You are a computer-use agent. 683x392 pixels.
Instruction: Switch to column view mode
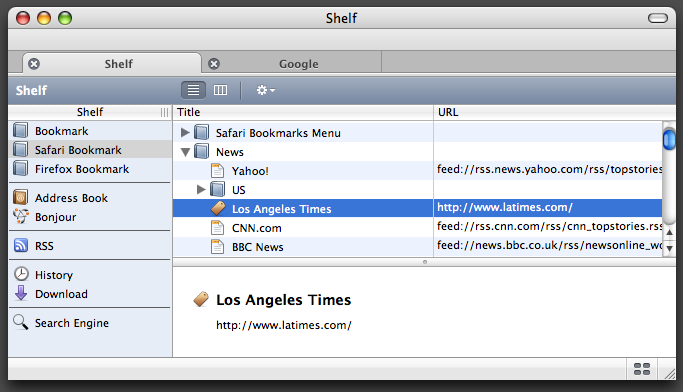tap(220, 90)
